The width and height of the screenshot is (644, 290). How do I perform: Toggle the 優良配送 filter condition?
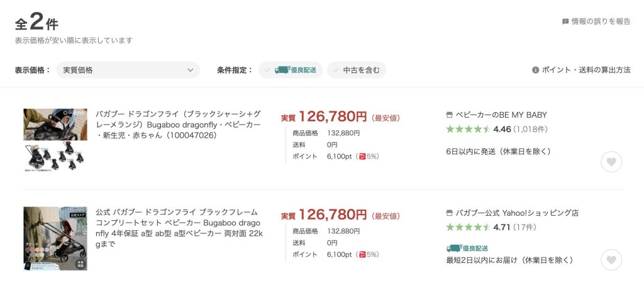(x=291, y=70)
